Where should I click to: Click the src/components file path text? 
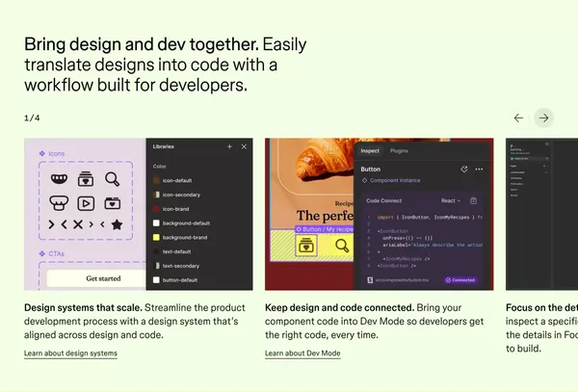[x=402, y=280]
